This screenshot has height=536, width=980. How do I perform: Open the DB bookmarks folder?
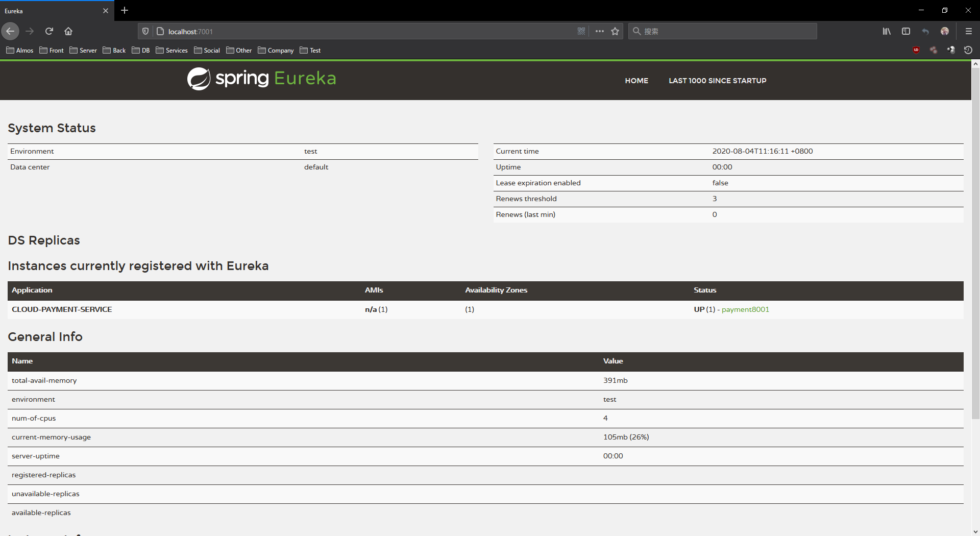[141, 50]
